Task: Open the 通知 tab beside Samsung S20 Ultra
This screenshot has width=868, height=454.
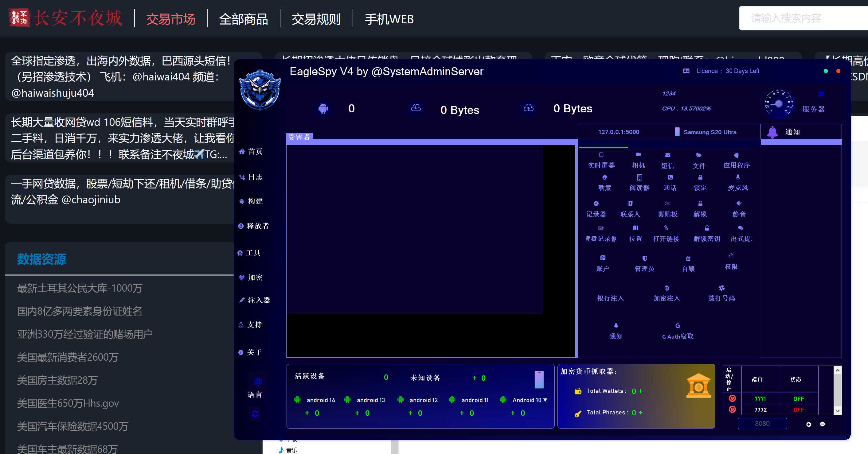Action: [784, 132]
